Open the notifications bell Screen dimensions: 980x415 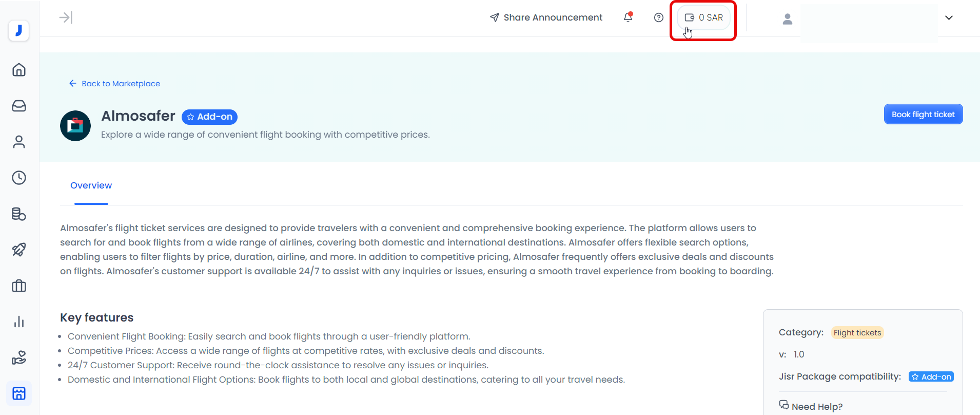tap(628, 17)
